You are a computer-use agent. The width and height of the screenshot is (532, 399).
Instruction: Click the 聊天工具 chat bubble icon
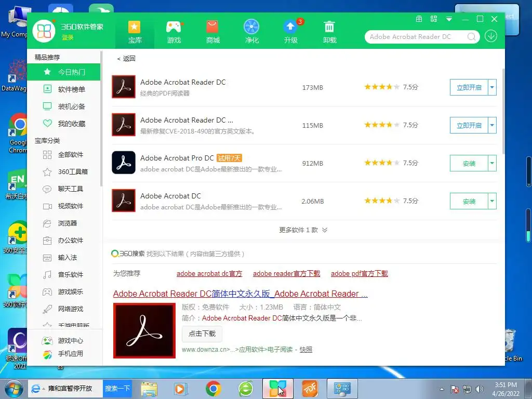[x=47, y=189]
